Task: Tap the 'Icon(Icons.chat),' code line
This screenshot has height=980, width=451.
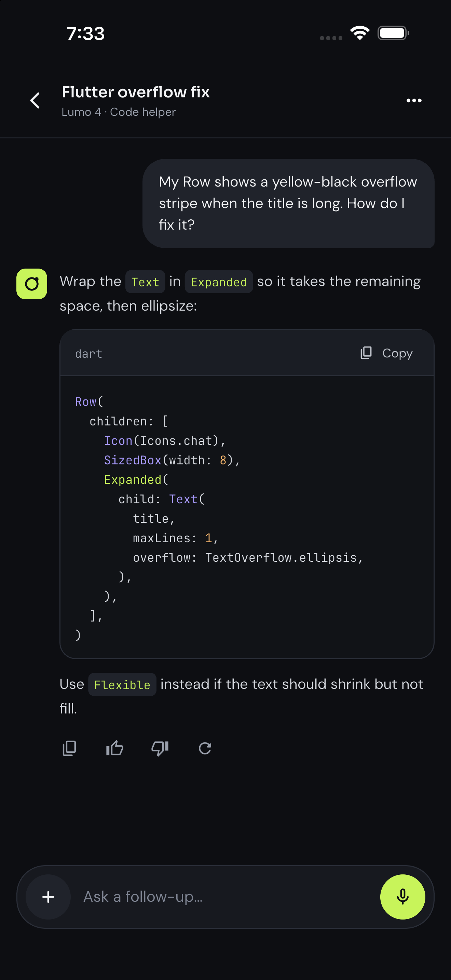Action: click(165, 440)
